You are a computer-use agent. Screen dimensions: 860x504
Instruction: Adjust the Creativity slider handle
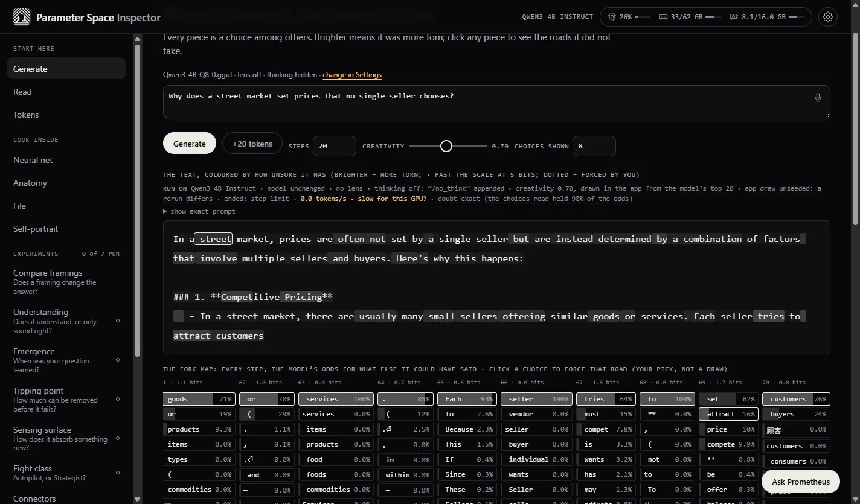(446, 146)
